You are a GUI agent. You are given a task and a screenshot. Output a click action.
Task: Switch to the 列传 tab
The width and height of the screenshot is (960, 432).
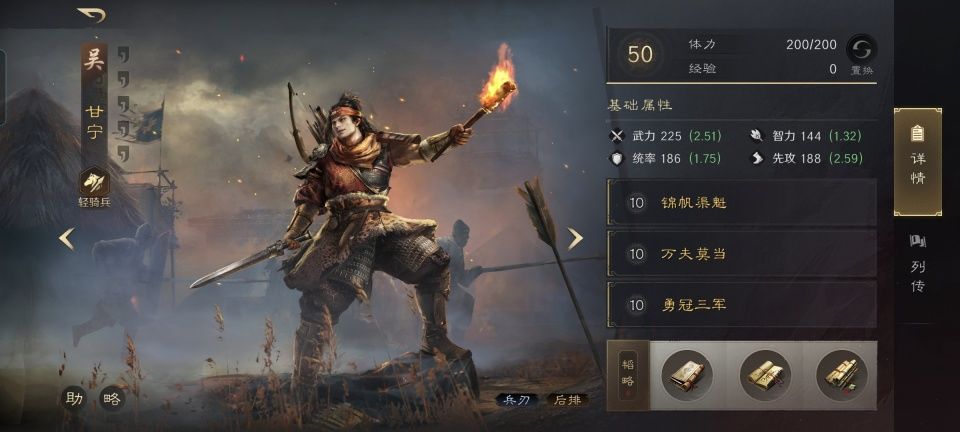pos(917,264)
